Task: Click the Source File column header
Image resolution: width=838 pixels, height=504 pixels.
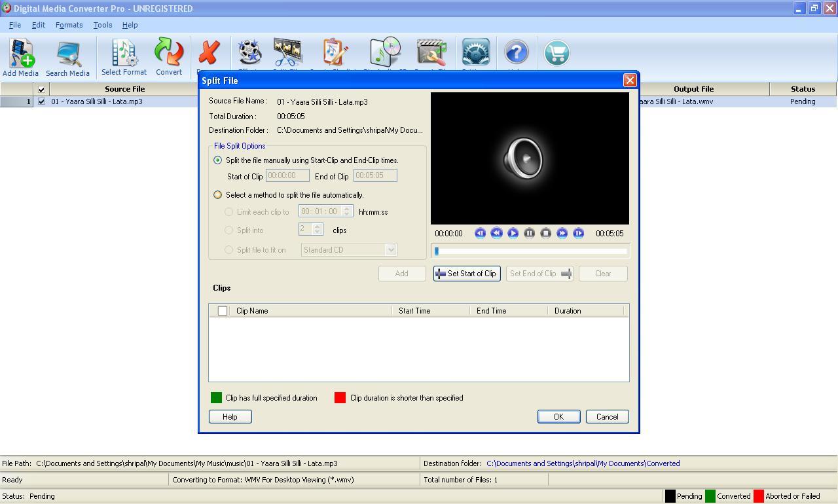Action: 124,89
